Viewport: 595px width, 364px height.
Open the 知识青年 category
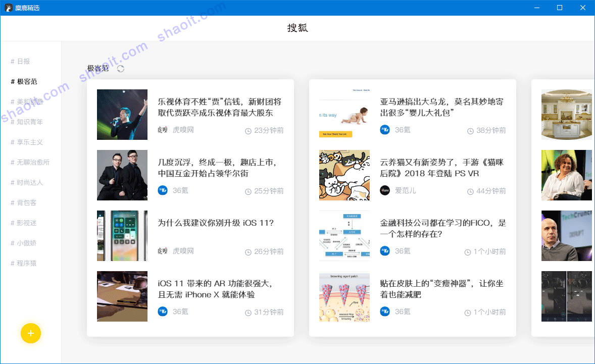click(27, 122)
